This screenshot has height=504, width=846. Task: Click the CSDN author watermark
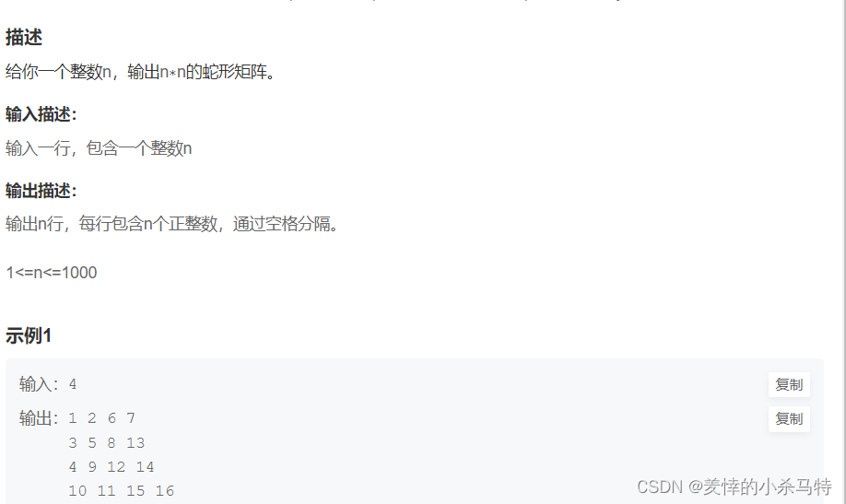(734, 486)
